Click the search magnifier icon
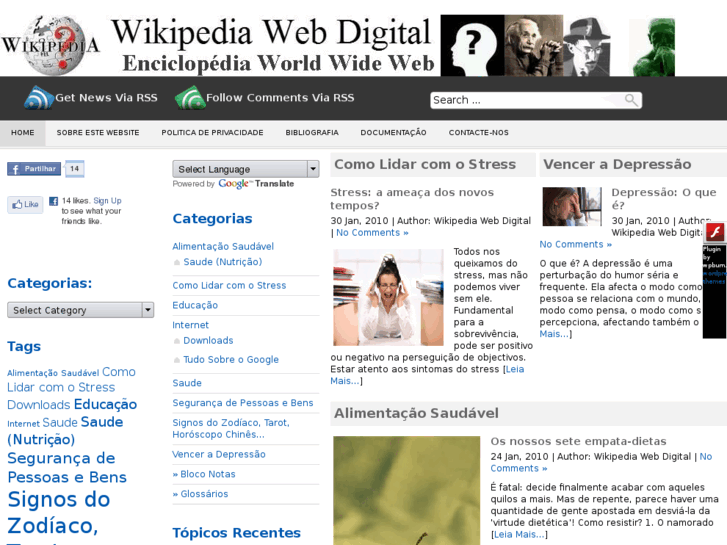The height and width of the screenshot is (545, 727). click(631, 100)
